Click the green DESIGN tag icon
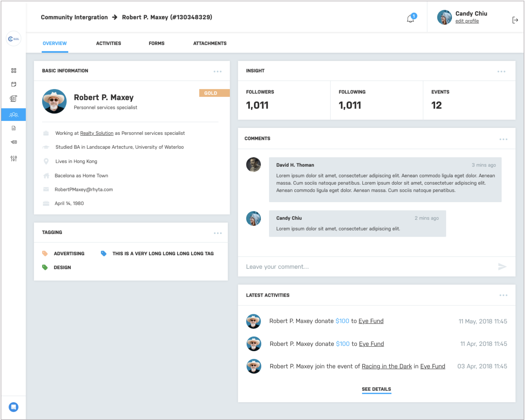Viewport: 525px width, 420px height. pyautogui.click(x=45, y=267)
